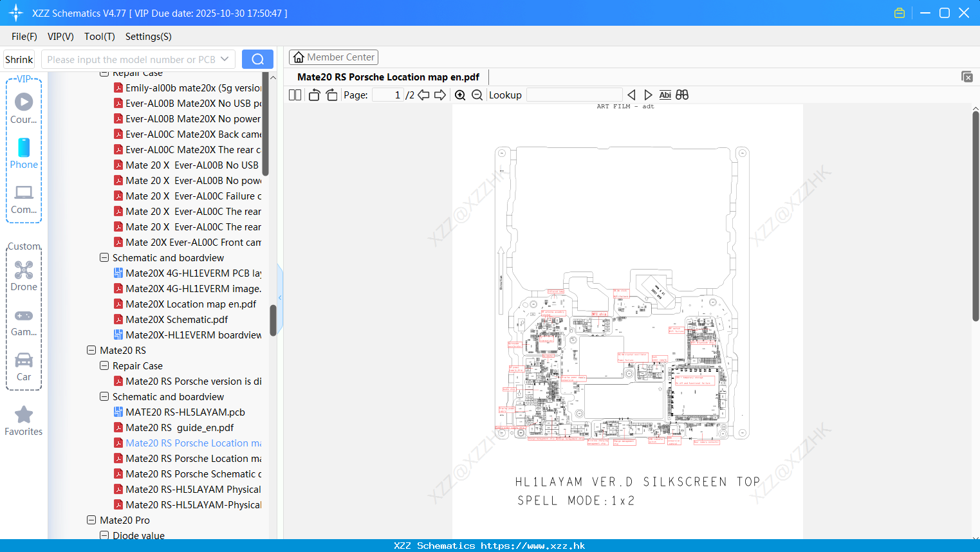The image size is (980, 552).
Task: Open VIP(V) menu
Action: pyautogui.click(x=60, y=37)
